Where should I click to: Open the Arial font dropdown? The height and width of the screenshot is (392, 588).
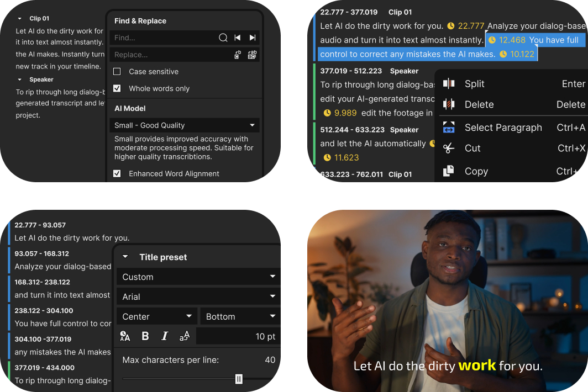click(198, 296)
